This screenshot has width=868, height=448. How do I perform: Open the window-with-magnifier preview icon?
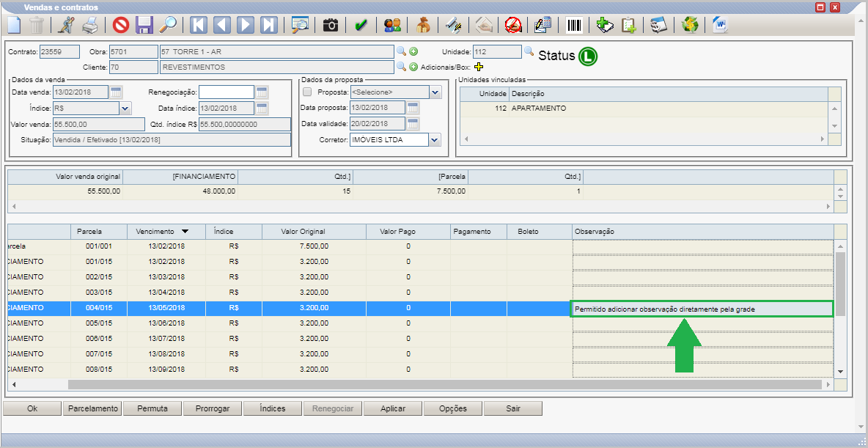pyautogui.click(x=300, y=25)
